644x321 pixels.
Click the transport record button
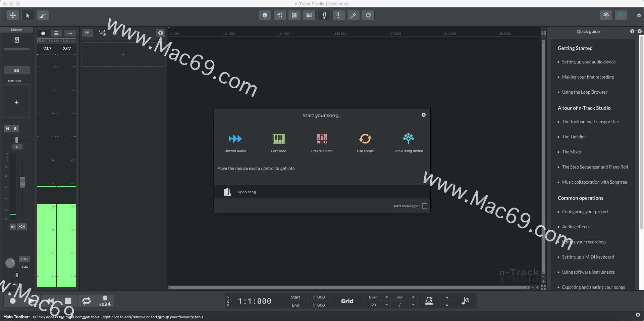(13, 301)
